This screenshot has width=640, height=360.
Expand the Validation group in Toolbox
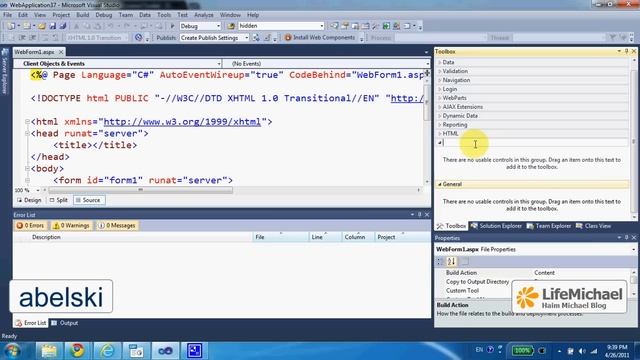point(440,71)
